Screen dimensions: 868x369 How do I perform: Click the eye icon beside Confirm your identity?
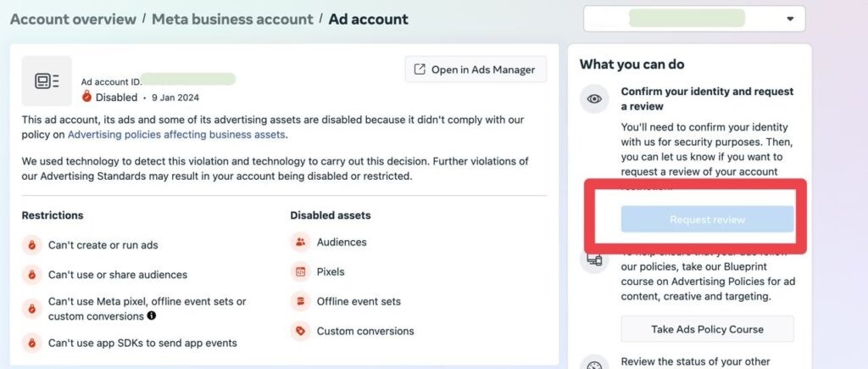pos(594,99)
